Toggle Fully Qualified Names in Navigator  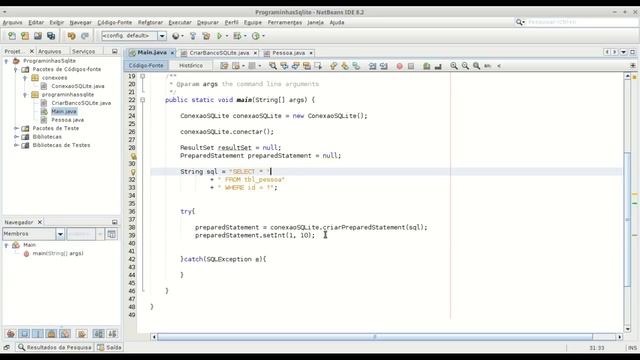click(x=82, y=334)
